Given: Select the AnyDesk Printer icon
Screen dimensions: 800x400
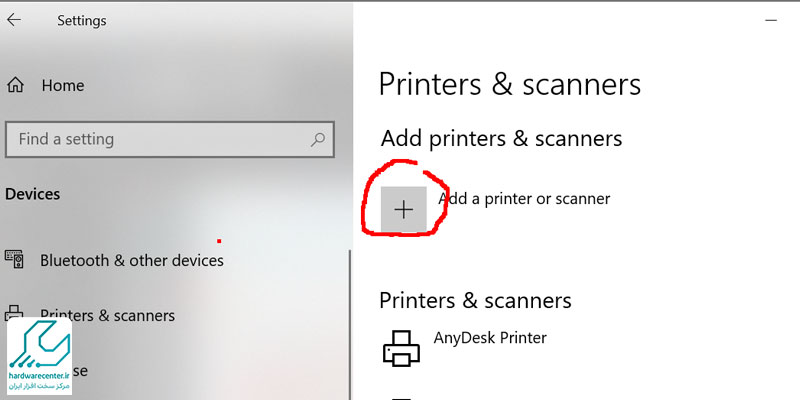Looking at the screenshot, I should tap(402, 346).
